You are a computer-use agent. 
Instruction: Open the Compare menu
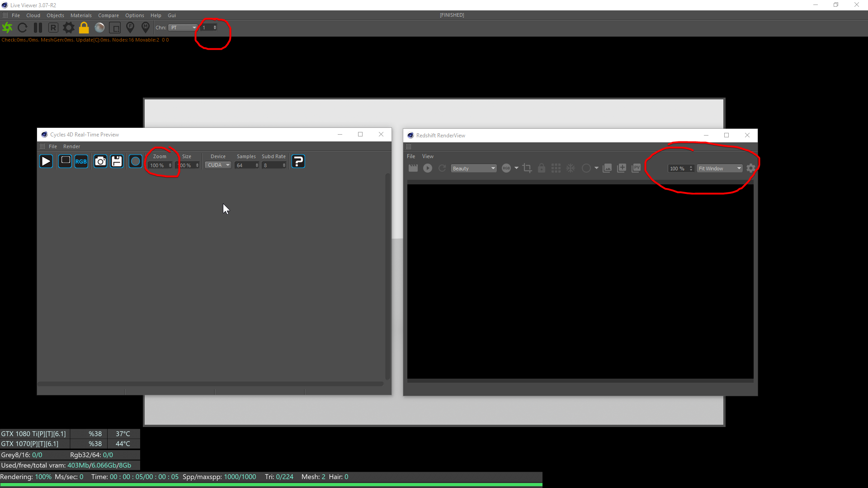(108, 15)
